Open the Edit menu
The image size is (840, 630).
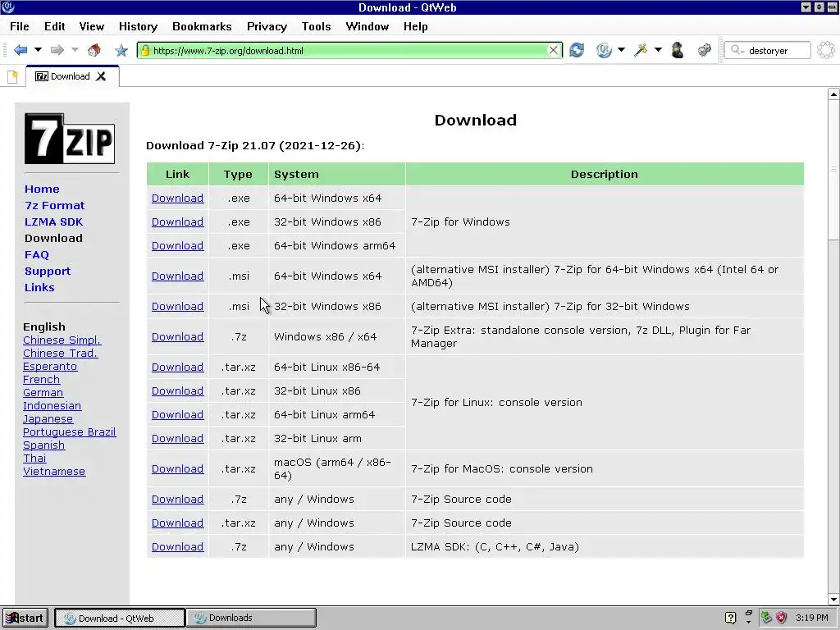(55, 26)
